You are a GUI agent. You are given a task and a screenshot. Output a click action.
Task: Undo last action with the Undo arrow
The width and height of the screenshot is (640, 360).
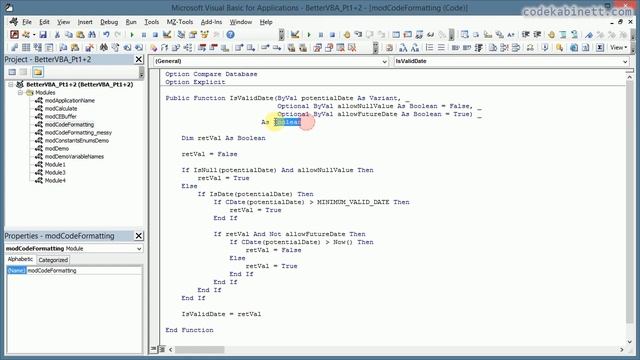coord(106,35)
